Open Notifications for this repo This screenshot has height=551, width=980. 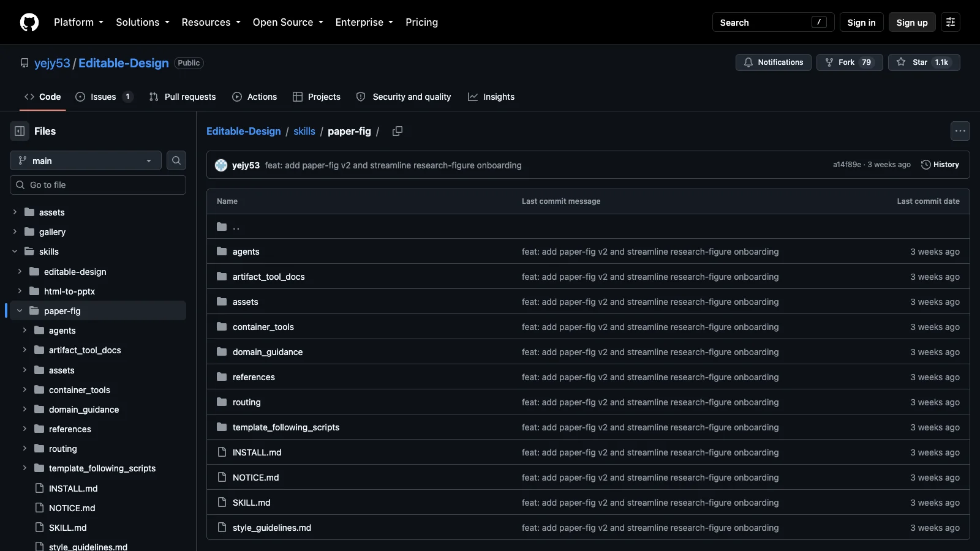pyautogui.click(x=774, y=62)
